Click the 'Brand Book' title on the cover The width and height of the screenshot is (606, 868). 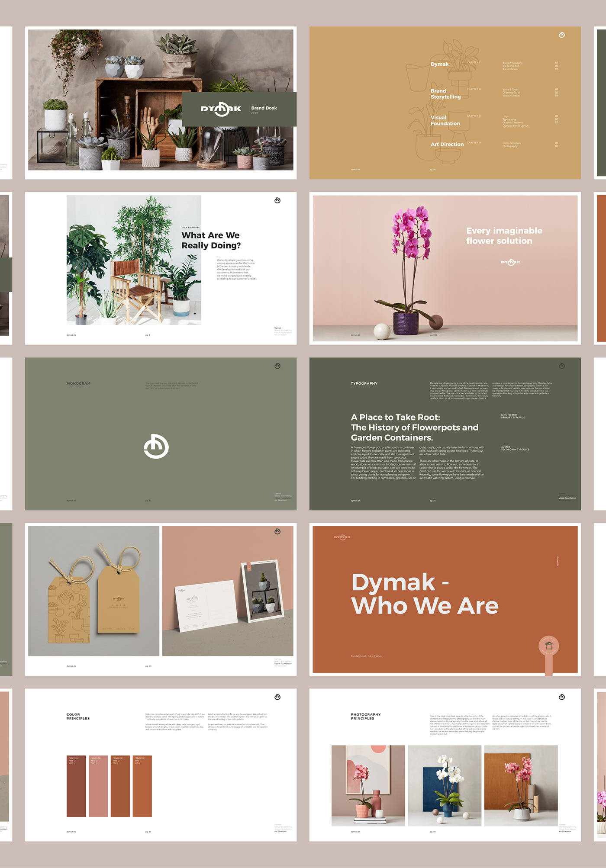click(264, 108)
